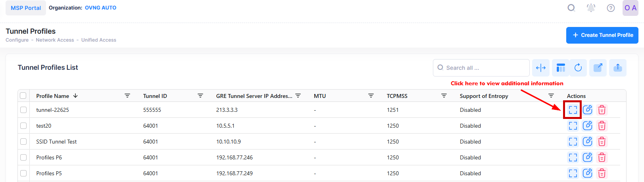
Task: Click Create Tunnel Profile button
Action: pos(602,35)
